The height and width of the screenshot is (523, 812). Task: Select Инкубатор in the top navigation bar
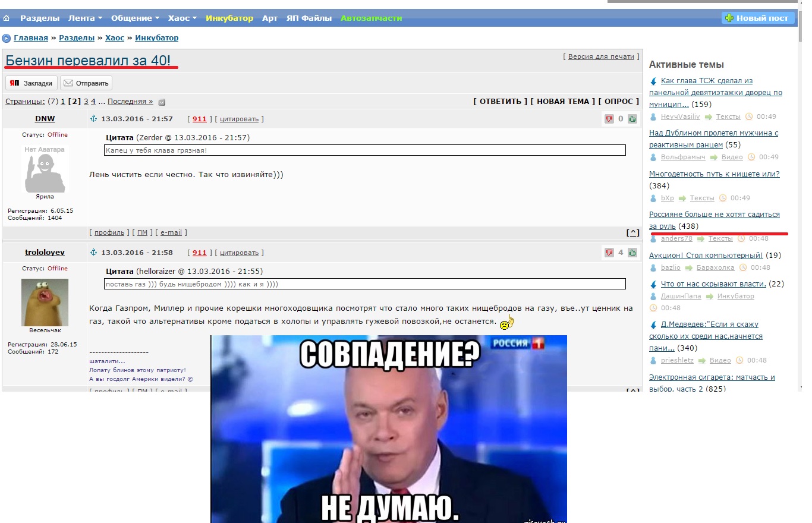229,18
